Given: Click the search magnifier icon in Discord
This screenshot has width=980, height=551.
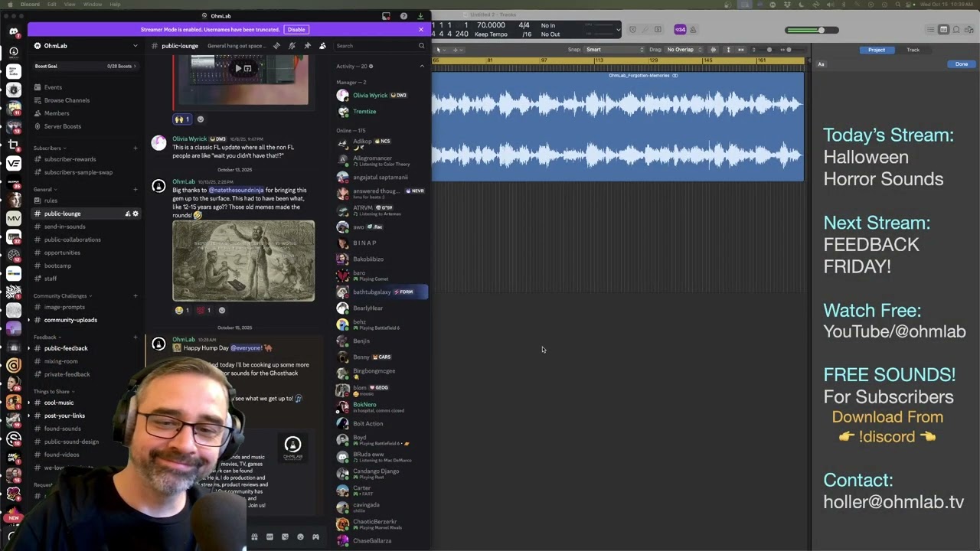Looking at the screenshot, I should point(421,46).
